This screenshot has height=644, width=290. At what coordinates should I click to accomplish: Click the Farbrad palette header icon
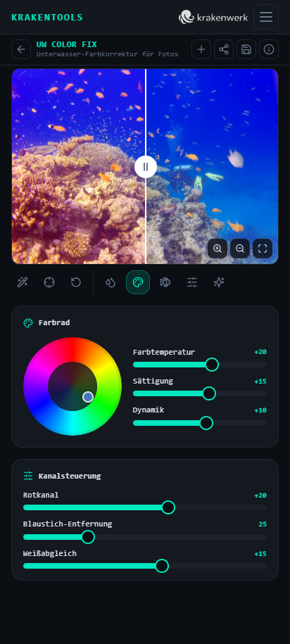click(x=28, y=323)
